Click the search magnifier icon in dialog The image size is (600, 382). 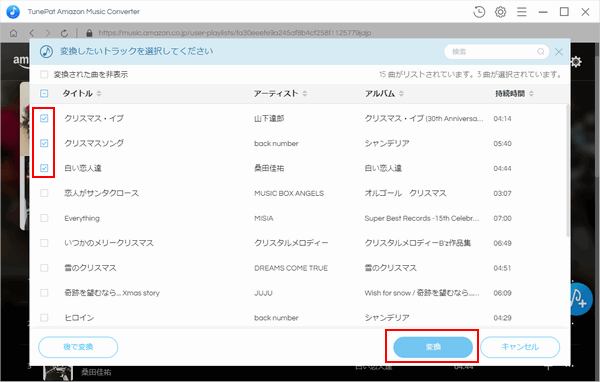pyautogui.click(x=540, y=51)
